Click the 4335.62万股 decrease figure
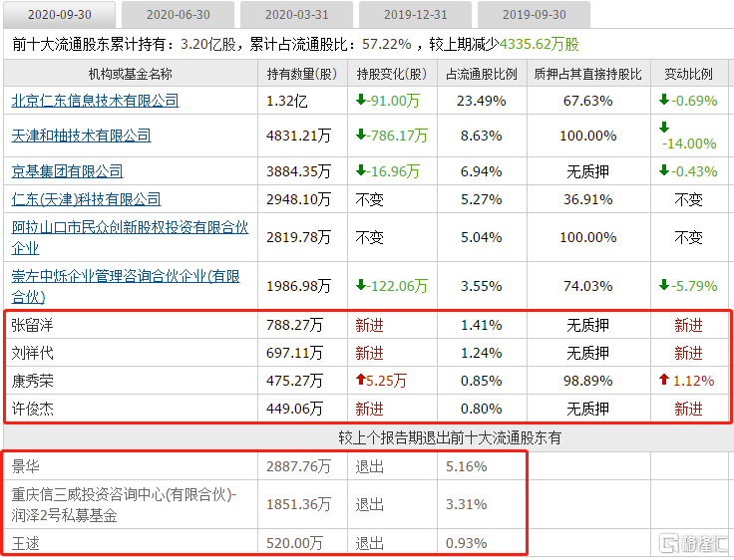 tap(540, 44)
